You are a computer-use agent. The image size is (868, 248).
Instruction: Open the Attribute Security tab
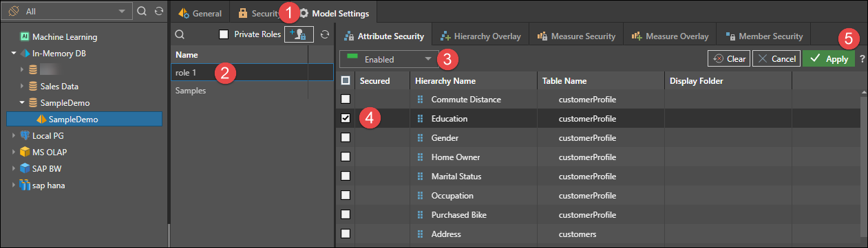(384, 36)
